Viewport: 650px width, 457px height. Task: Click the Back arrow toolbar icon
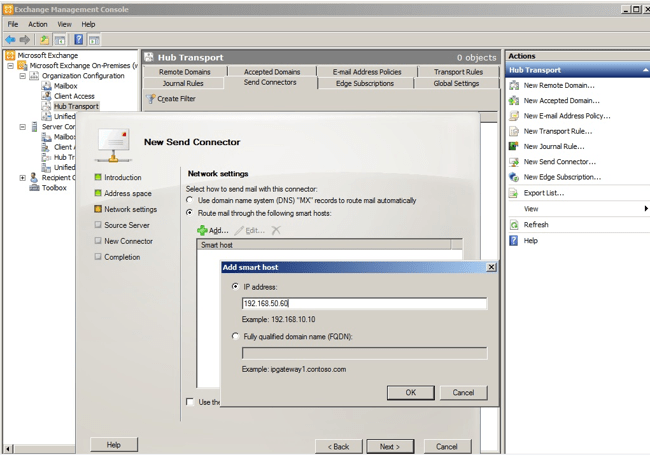tap(10, 40)
